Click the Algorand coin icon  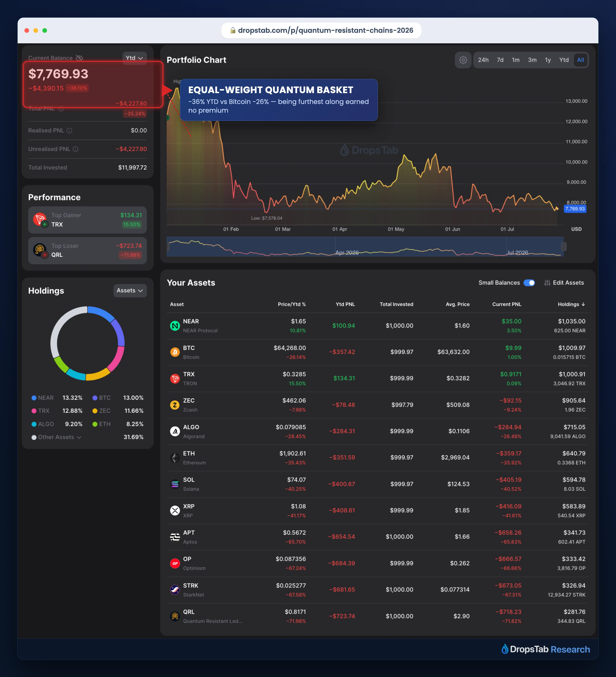175,431
